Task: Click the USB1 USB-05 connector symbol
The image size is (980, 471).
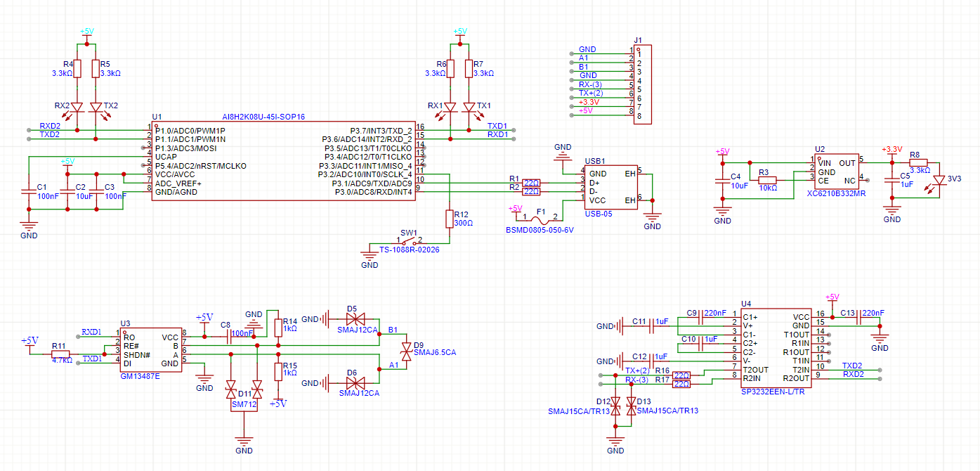Action: tap(610, 186)
